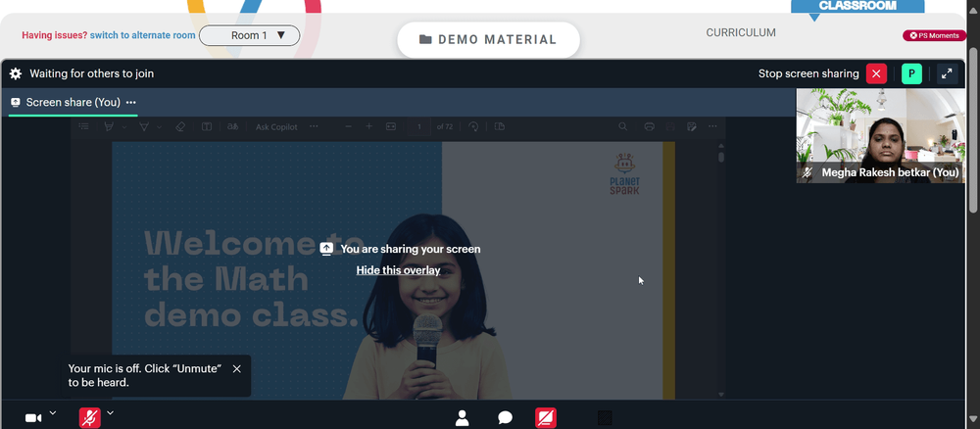Viewport: 980px width, 429px height.
Task: Zoom in the PDF with plus
Action: pyautogui.click(x=368, y=126)
